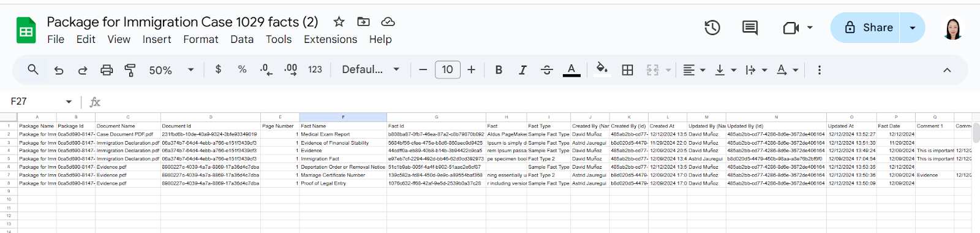Open the font family dropdown
This screenshot has width=980, height=233.
(371, 70)
